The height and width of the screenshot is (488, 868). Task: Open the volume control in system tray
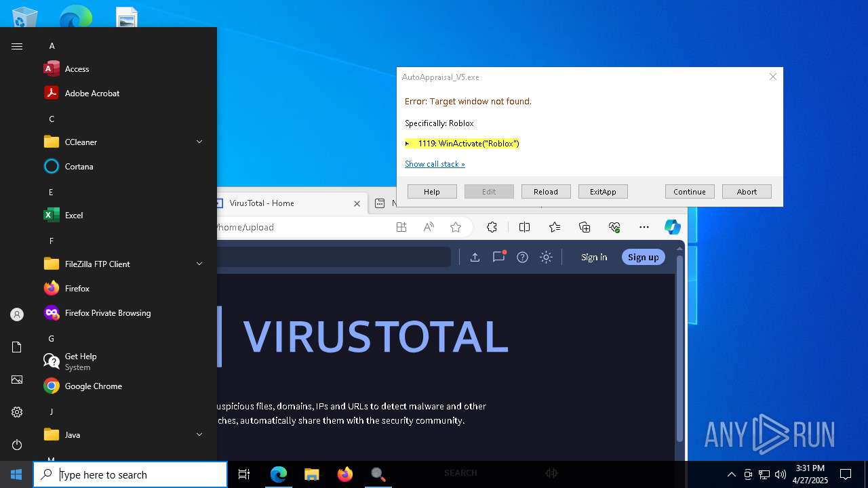(x=780, y=474)
